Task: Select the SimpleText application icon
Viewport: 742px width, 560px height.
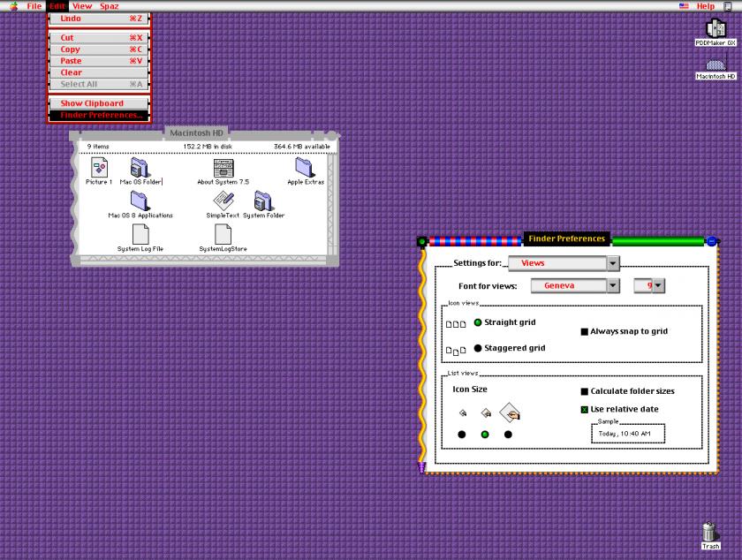Action: click(x=223, y=201)
